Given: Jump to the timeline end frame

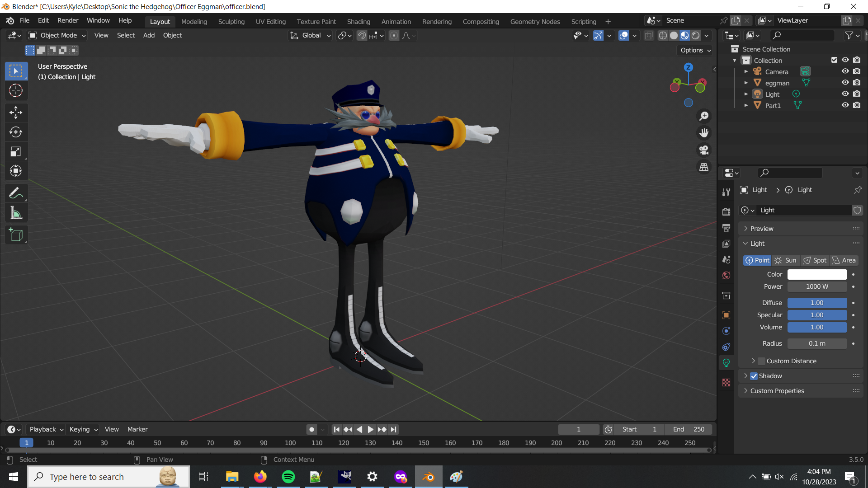Looking at the screenshot, I should (x=394, y=430).
